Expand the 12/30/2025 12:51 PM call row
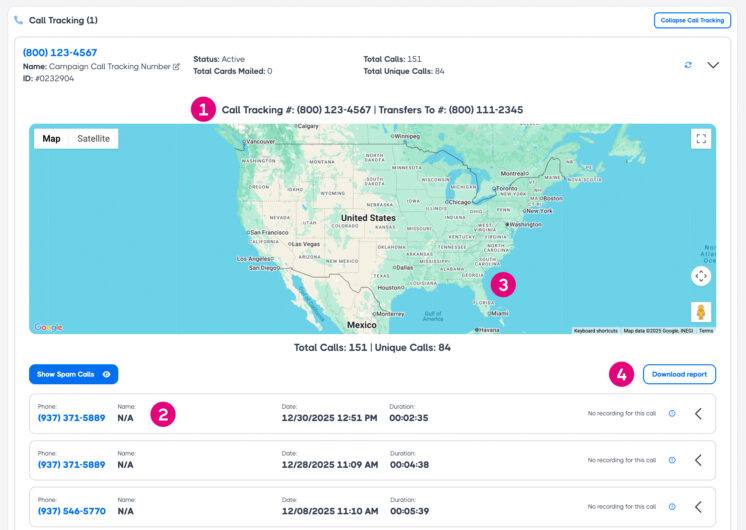746x530 pixels. [x=698, y=414]
